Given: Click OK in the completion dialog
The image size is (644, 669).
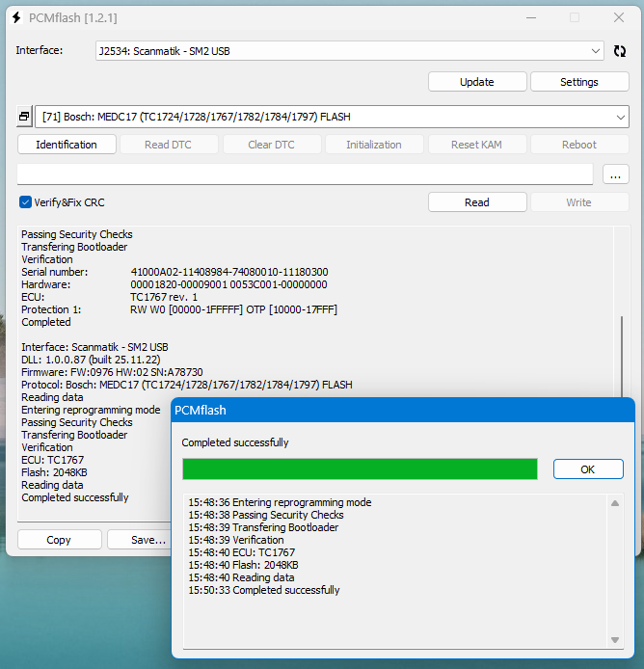Looking at the screenshot, I should click(x=588, y=469).
